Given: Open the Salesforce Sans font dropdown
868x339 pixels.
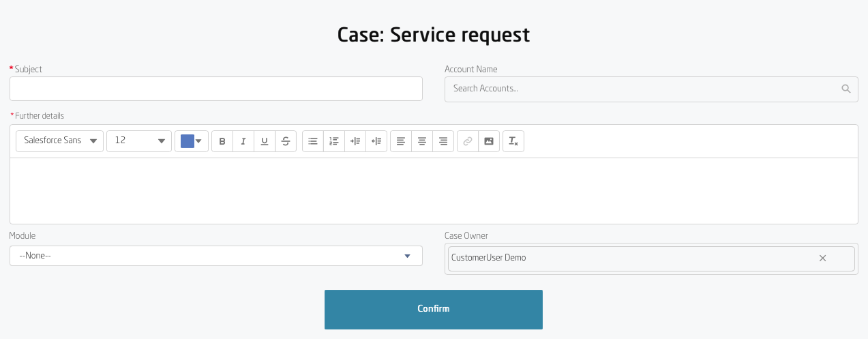Looking at the screenshot, I should 60,141.
